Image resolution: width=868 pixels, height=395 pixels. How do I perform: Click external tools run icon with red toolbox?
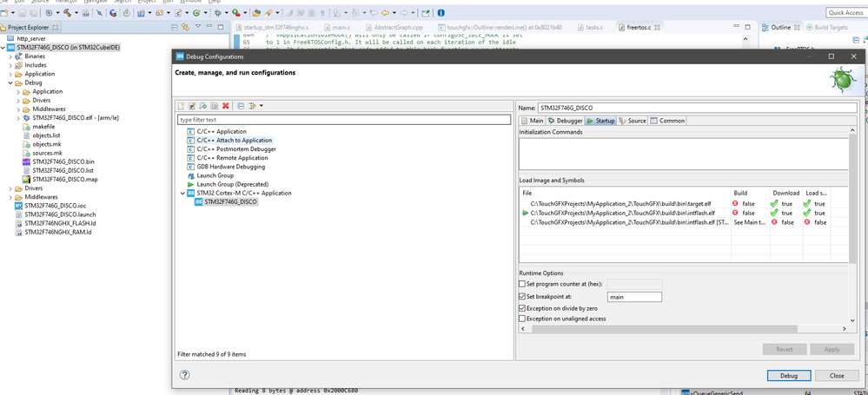pos(237,12)
